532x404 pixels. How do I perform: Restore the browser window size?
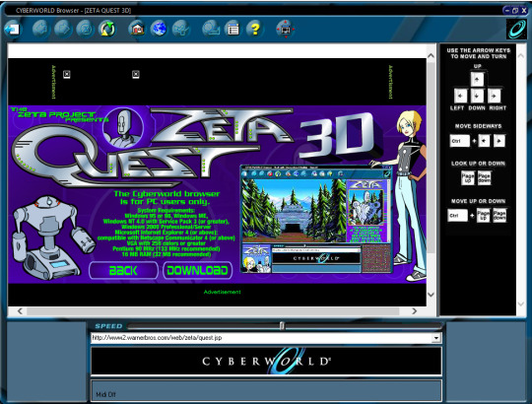point(515,11)
